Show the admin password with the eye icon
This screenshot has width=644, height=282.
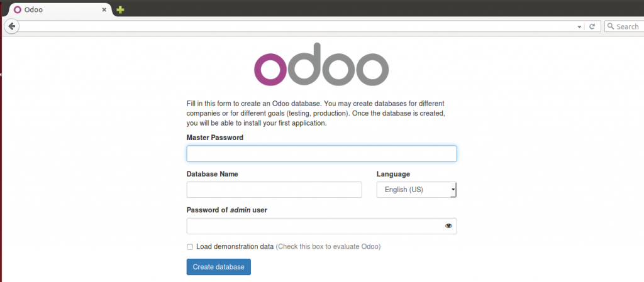(x=448, y=226)
